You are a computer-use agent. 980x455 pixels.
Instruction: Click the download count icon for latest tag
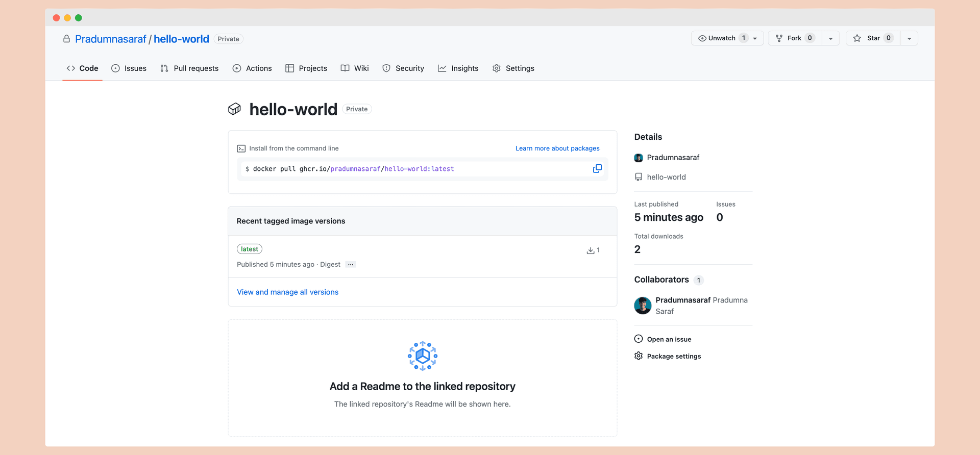(590, 250)
